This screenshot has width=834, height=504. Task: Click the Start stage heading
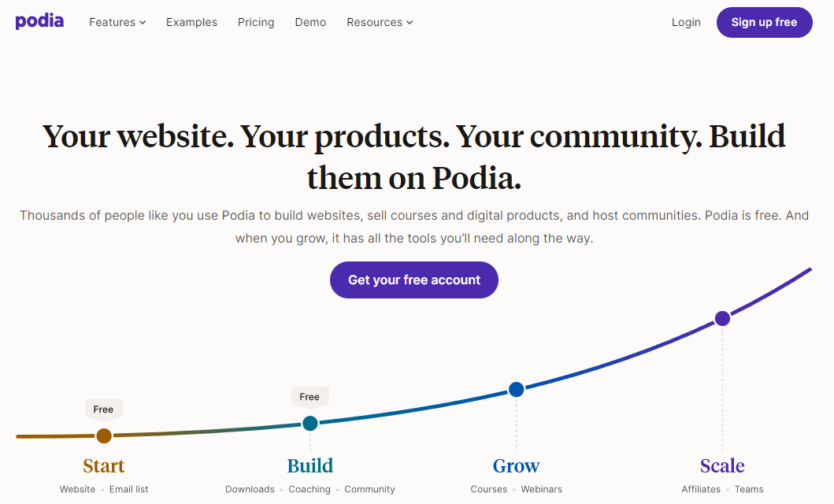point(104,465)
